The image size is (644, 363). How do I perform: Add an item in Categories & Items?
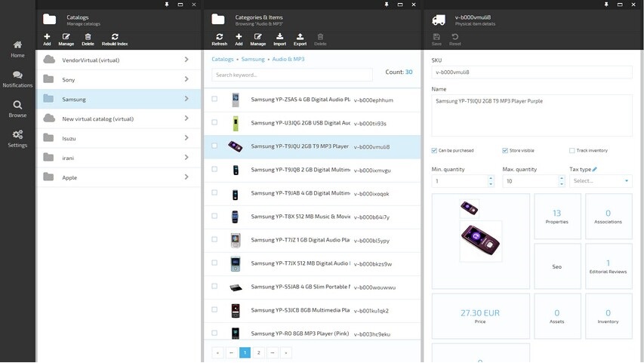[239, 39]
